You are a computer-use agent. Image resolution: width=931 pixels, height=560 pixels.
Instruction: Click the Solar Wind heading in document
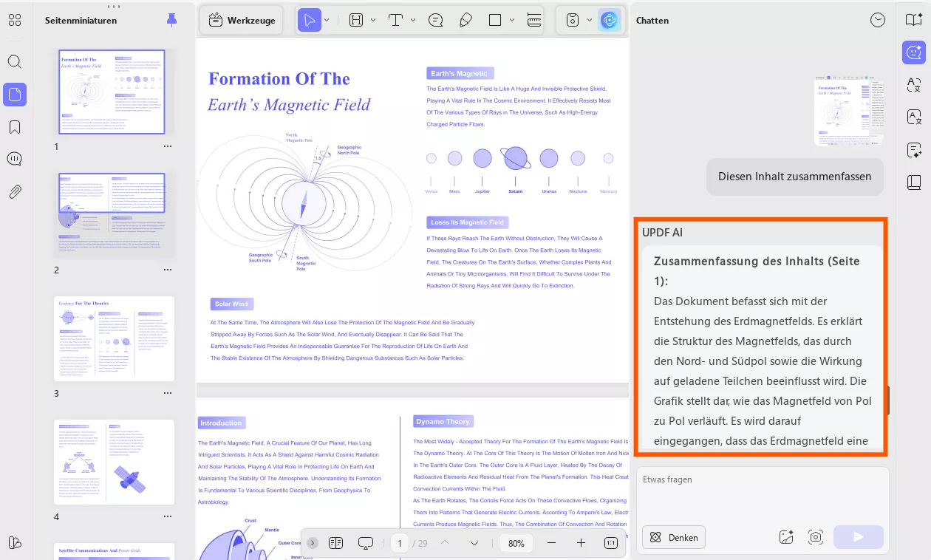231,304
